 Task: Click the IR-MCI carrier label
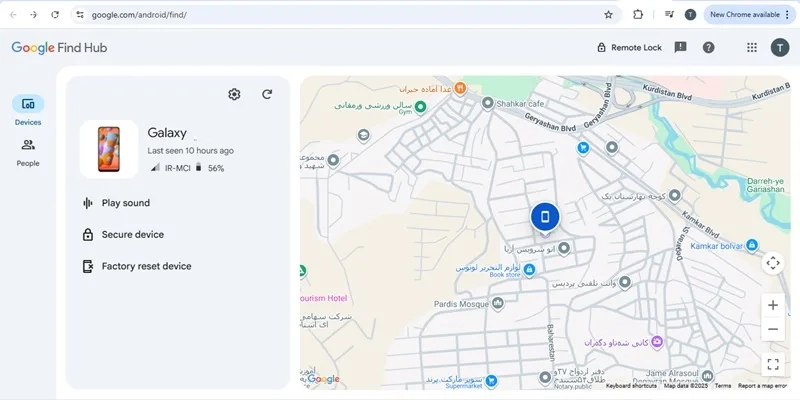click(x=178, y=168)
